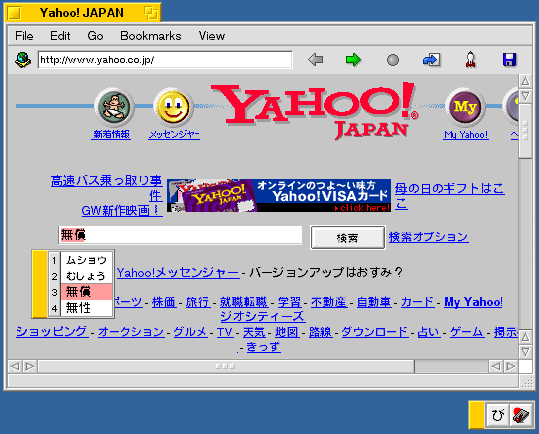Viewport: 539px width, 434px height.
Task: Click the top scroll-up arrow of vertical scrollbar
Action: 525,81
